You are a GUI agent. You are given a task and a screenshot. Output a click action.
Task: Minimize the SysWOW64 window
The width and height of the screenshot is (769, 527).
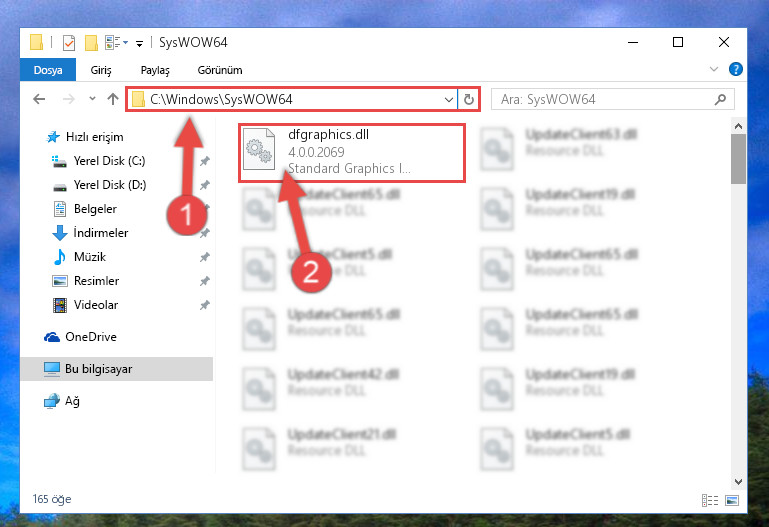tap(633, 43)
